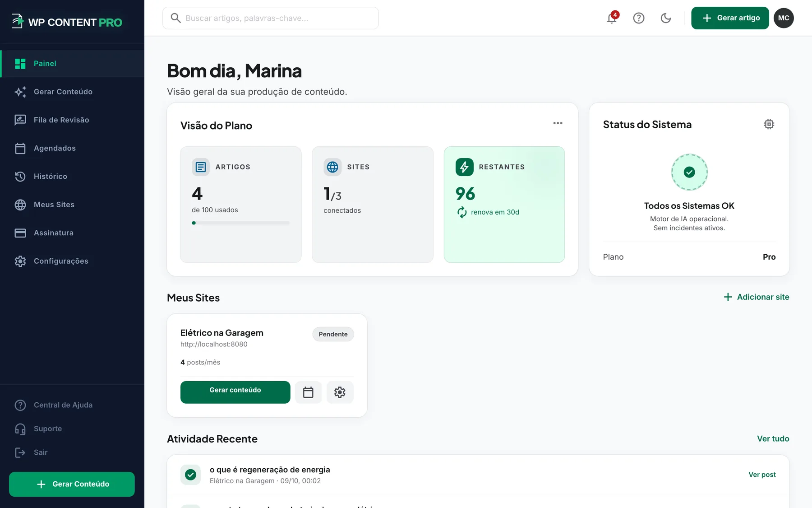The width and height of the screenshot is (812, 508).
Task: Click Ver tudo in Atividade Recente
Action: [x=773, y=439]
